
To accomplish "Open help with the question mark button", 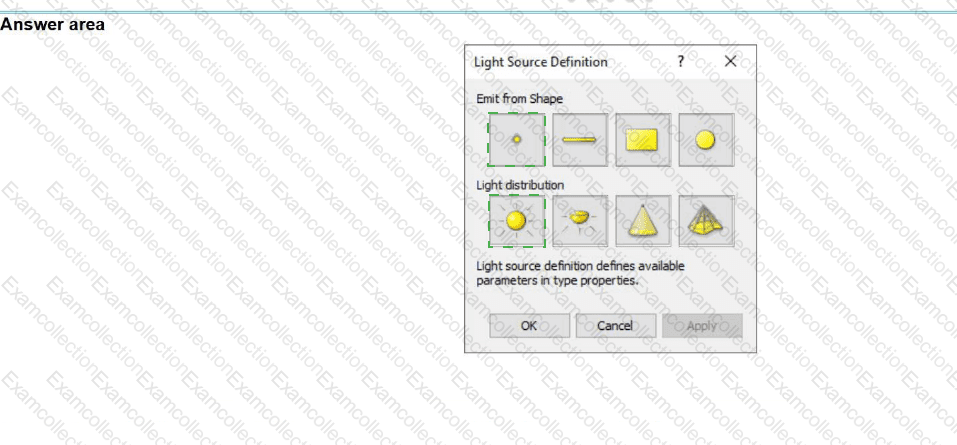I will 681,61.
